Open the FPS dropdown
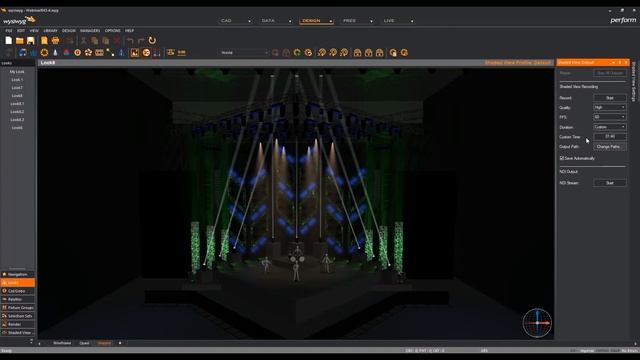 609,117
